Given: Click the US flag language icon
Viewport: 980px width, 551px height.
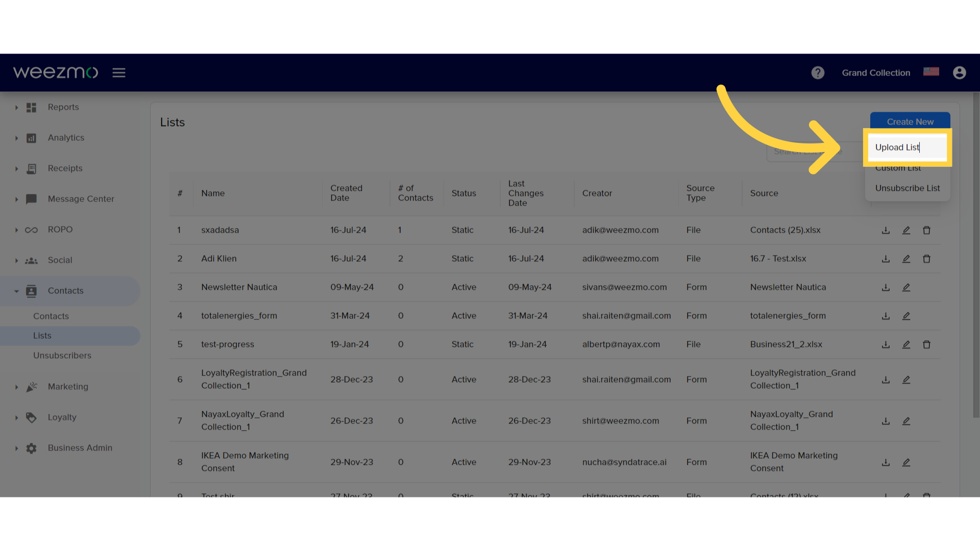Looking at the screenshot, I should [x=931, y=72].
